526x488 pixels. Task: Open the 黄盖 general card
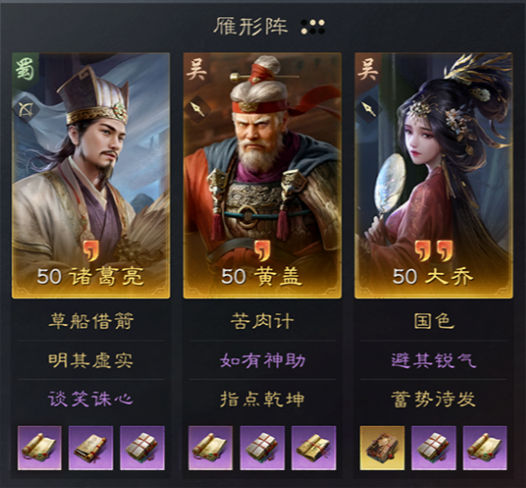pyautogui.click(x=262, y=175)
